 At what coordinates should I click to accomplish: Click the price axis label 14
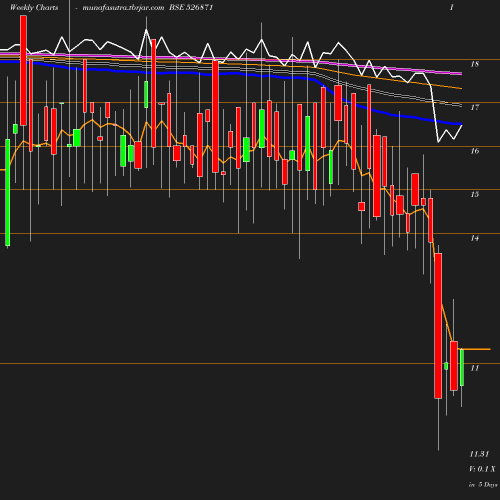475,238
